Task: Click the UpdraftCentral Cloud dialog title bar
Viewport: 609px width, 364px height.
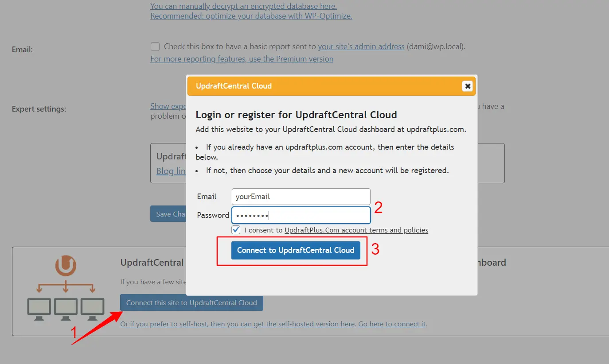Action: [331, 86]
